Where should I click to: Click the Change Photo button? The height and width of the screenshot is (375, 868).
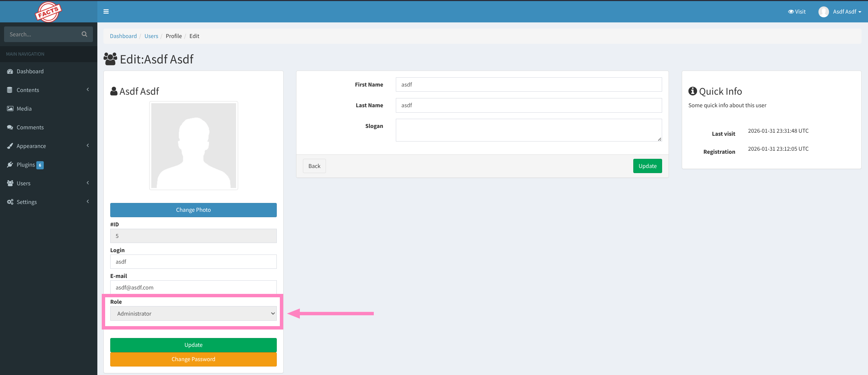tap(193, 210)
